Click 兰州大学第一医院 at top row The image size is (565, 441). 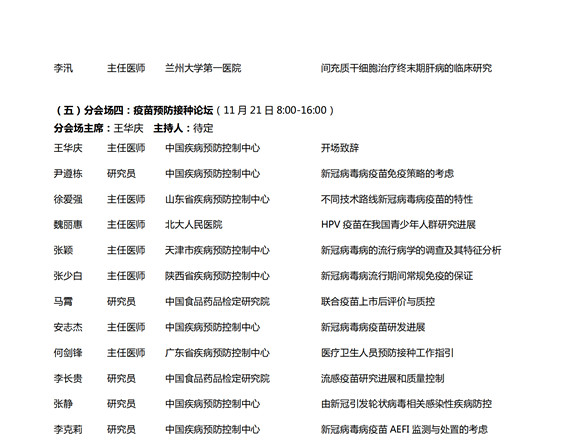click(x=203, y=68)
